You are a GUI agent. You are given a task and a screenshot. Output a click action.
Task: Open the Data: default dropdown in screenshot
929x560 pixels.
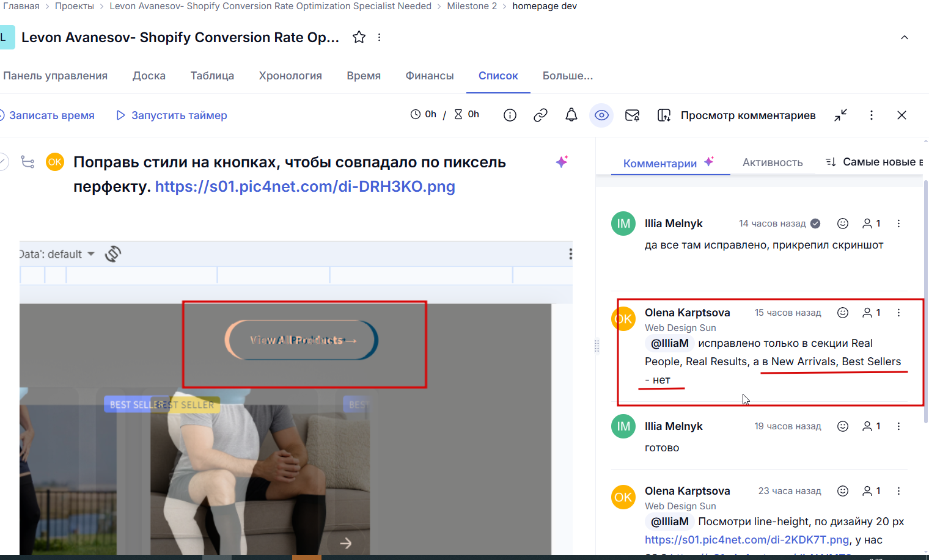[x=57, y=254]
